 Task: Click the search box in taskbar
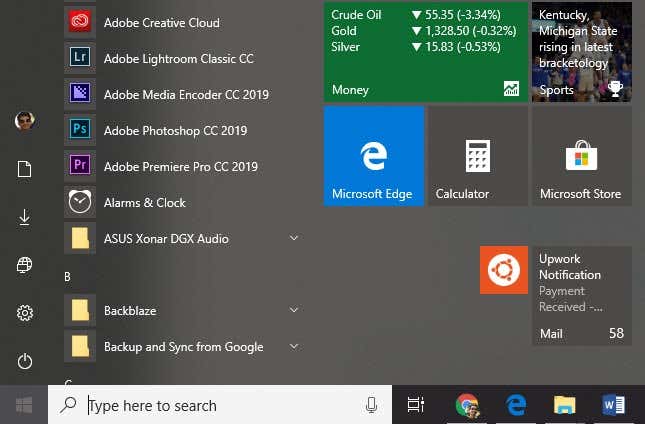coord(220,405)
